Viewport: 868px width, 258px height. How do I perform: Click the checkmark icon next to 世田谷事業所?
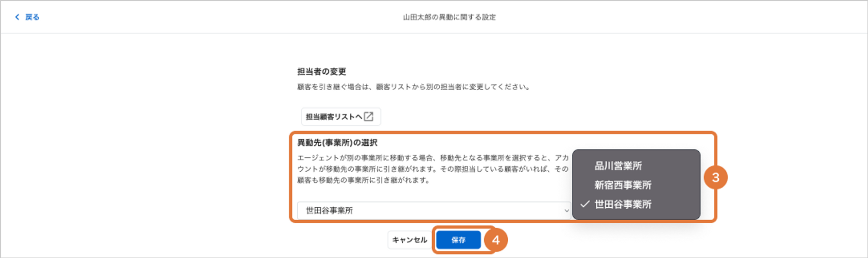coord(585,204)
